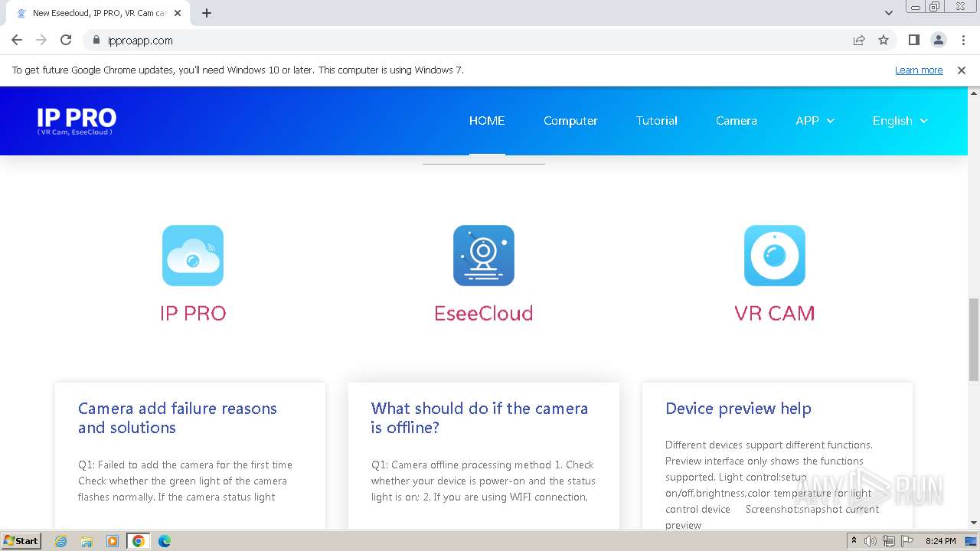
Task: Click the IP PRO site logo
Action: (x=77, y=121)
